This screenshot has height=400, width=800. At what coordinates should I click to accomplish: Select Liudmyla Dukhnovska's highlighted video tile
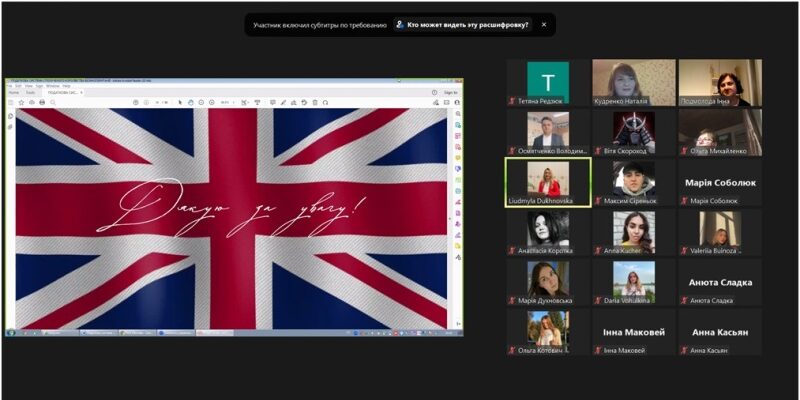point(548,182)
